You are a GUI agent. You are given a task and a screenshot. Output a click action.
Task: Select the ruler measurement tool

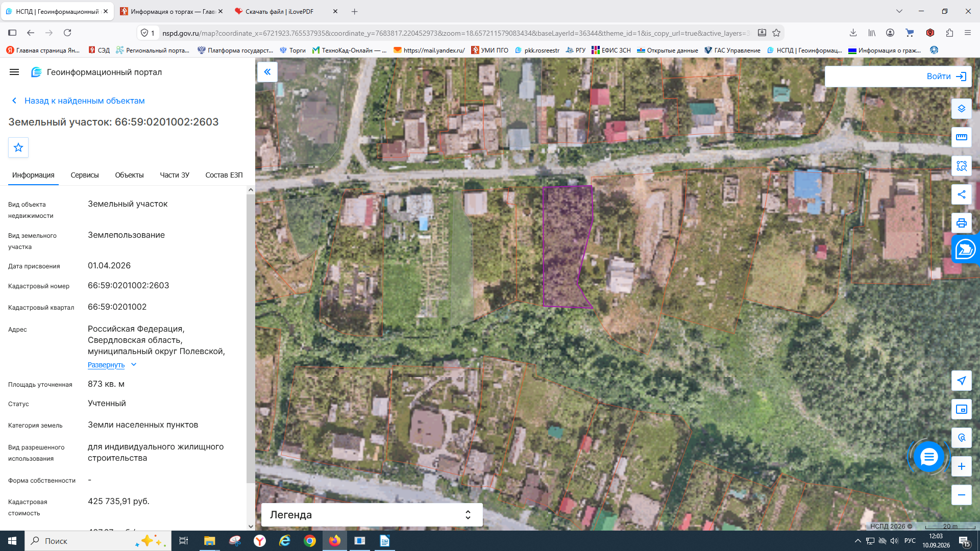(x=961, y=137)
